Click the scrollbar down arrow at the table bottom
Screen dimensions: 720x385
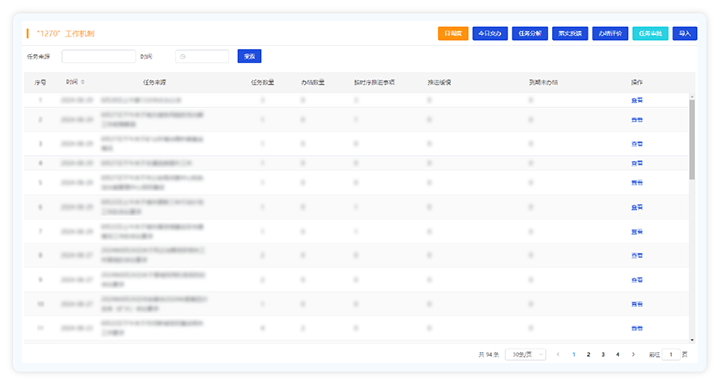point(692,340)
